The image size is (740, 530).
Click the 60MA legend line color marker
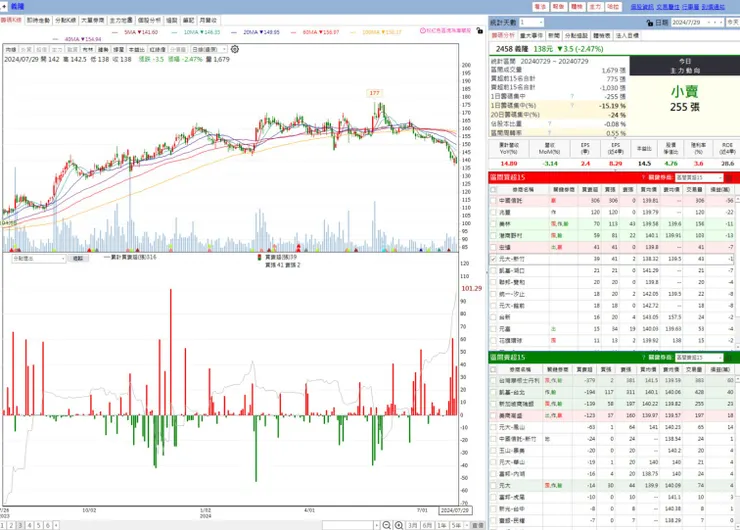pos(294,32)
